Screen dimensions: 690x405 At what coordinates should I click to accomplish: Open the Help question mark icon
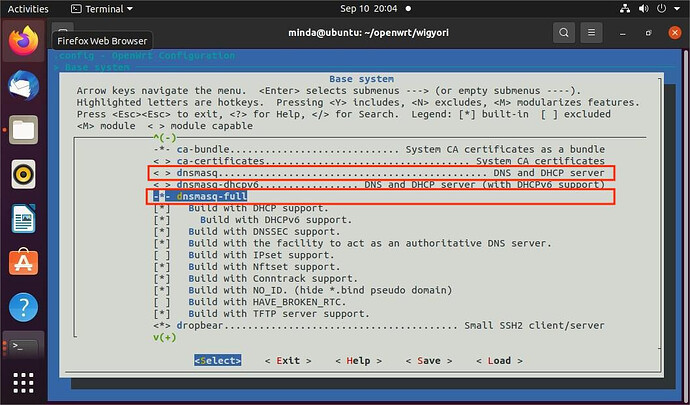23,307
